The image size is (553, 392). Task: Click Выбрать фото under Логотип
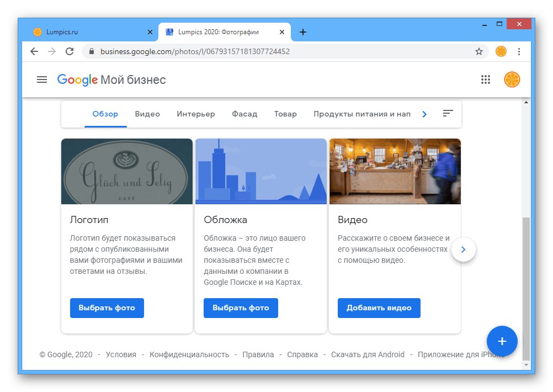click(107, 308)
